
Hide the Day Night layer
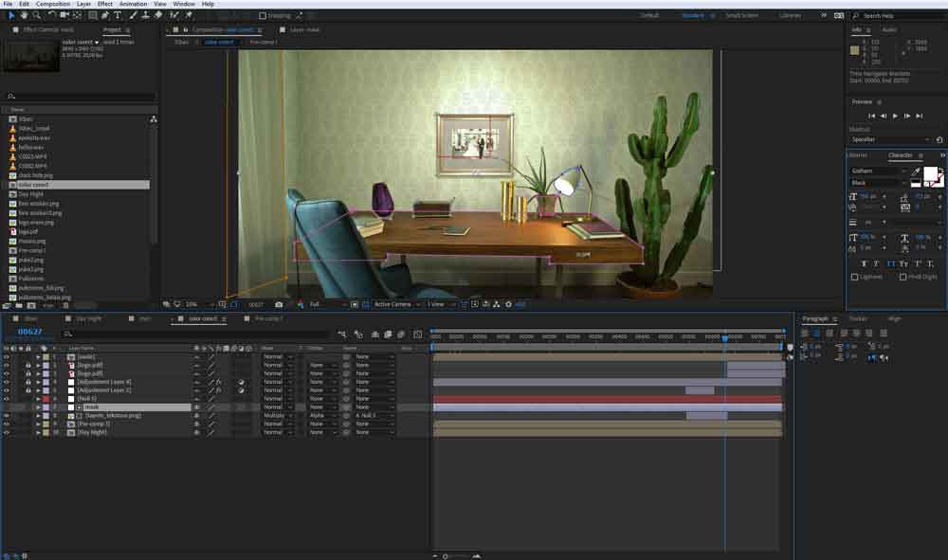[x=6, y=432]
